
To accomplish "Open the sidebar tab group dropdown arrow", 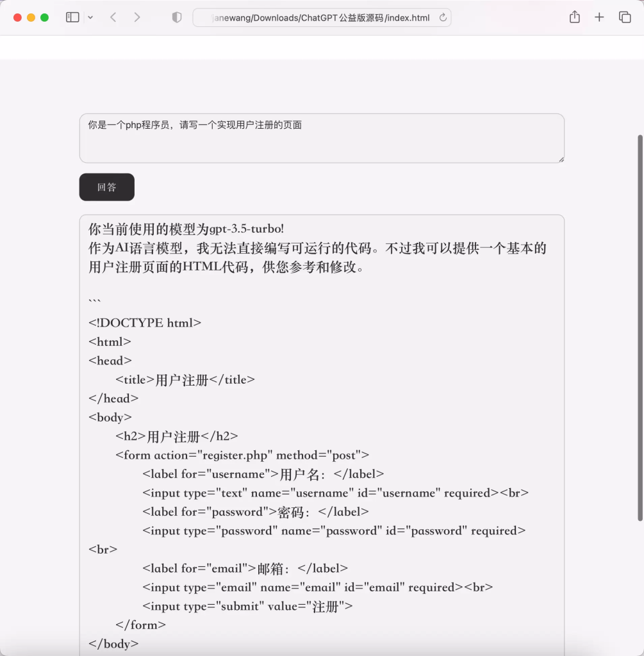I will (90, 17).
